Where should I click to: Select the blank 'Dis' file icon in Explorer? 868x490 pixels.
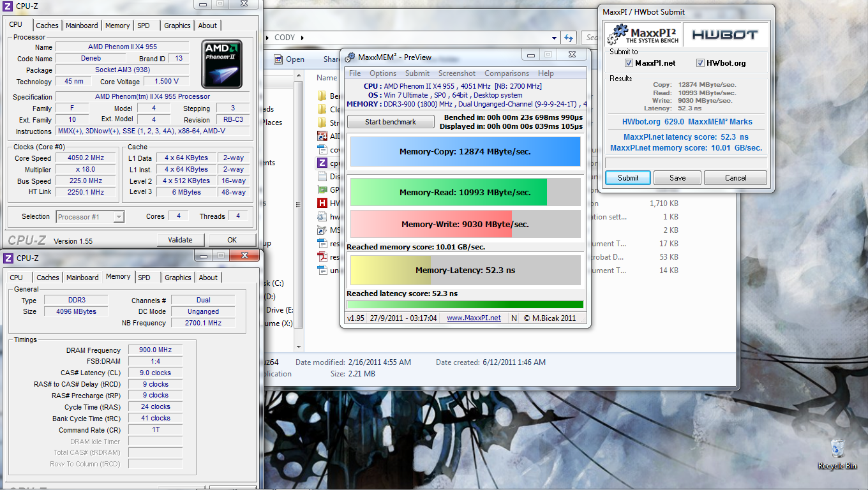[322, 176]
